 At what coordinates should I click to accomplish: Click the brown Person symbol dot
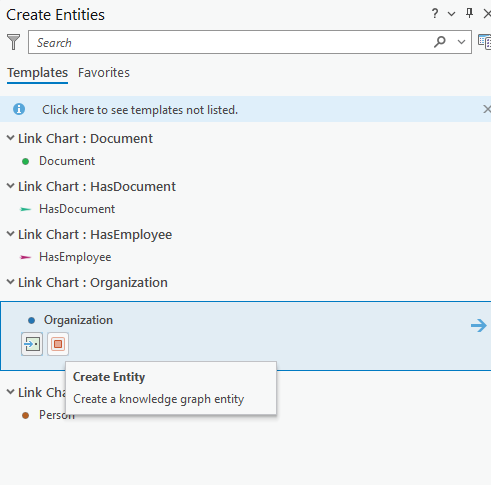coord(25,416)
